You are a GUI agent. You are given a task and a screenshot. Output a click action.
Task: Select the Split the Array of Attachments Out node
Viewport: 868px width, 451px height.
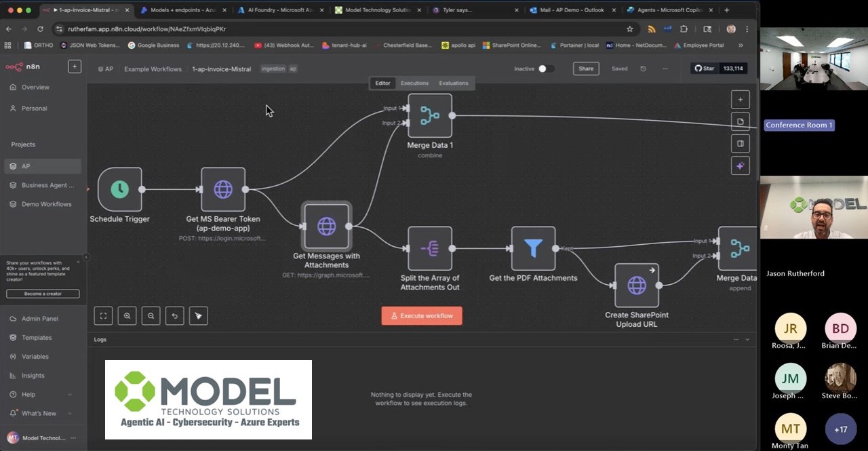coord(430,248)
